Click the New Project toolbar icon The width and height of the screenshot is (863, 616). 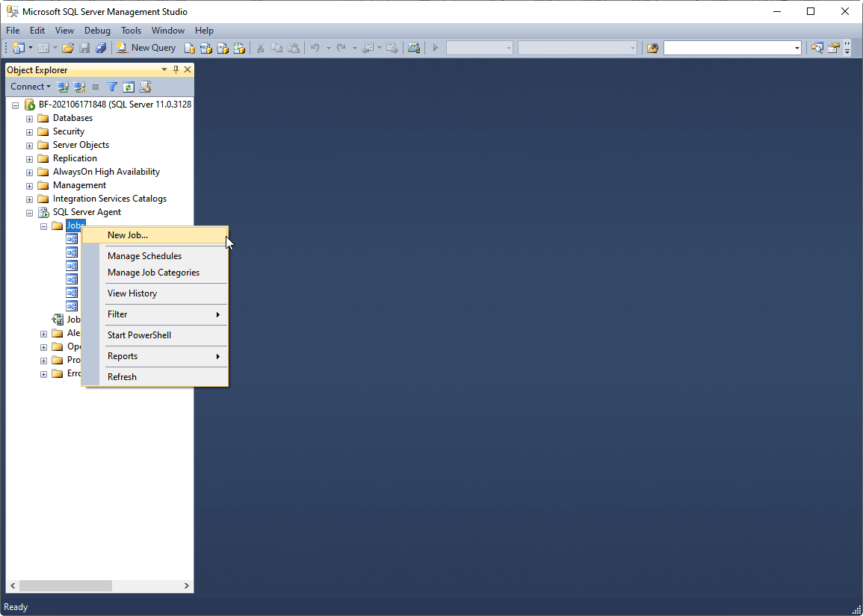click(x=19, y=48)
